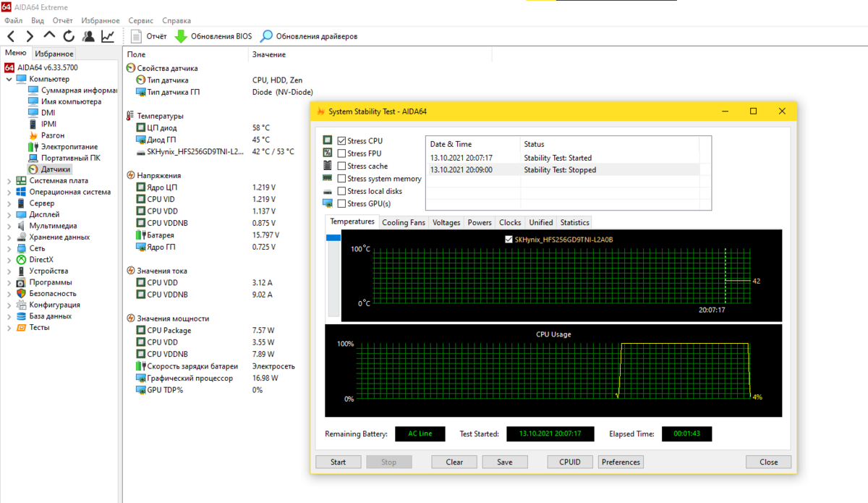868x503 pixels.
Task: Click the refresh toolbar icon
Action: [69, 35]
